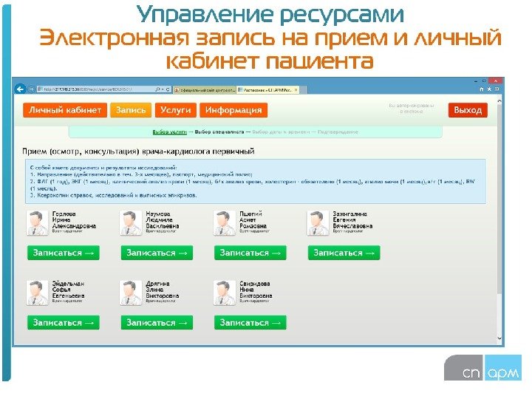
Task: Click the page scrollbar up arrow
Action: click(499, 100)
